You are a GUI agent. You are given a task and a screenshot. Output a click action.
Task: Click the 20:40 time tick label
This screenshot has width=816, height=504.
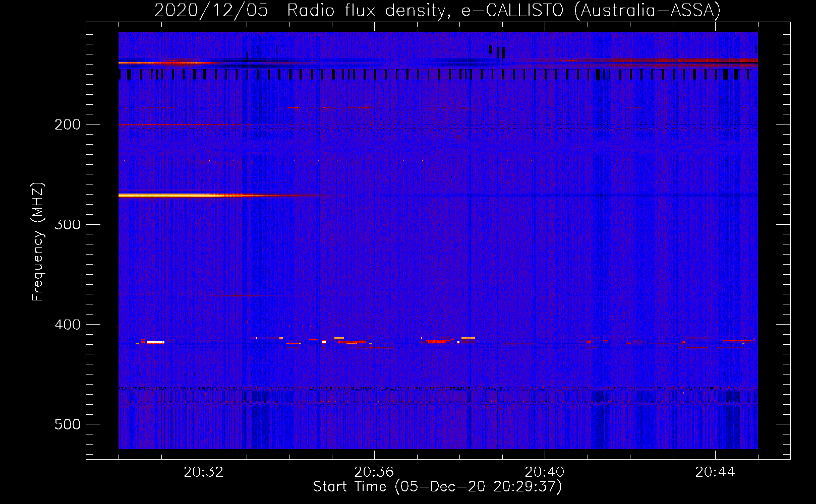coord(545,472)
